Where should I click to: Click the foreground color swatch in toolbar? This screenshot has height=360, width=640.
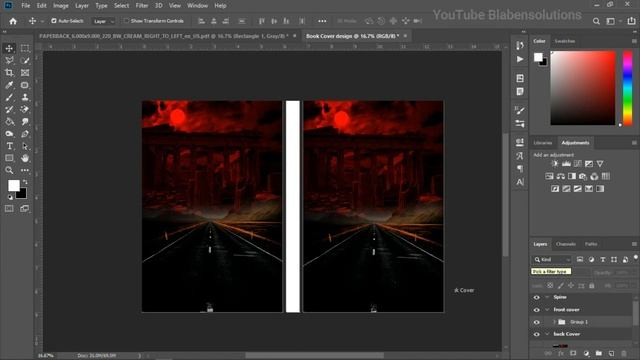(13, 186)
